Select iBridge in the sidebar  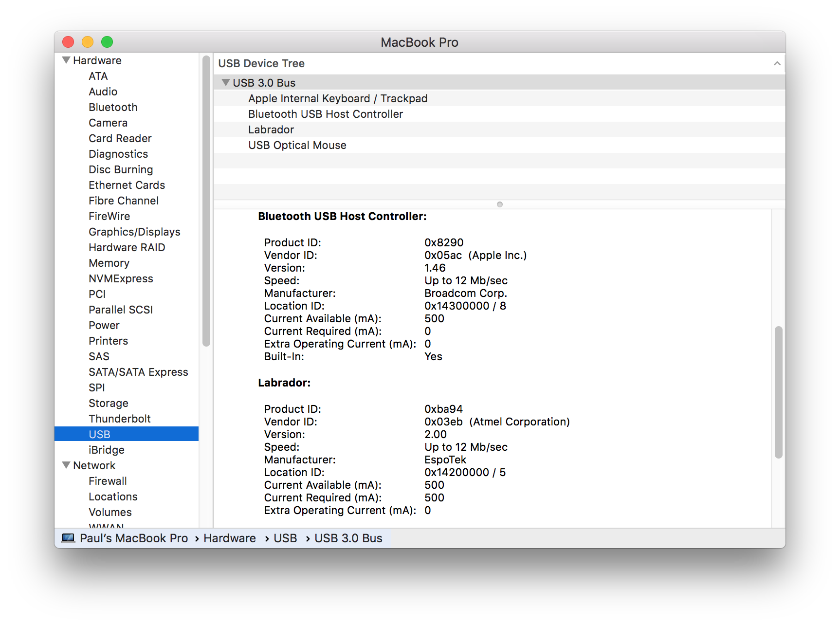107,450
